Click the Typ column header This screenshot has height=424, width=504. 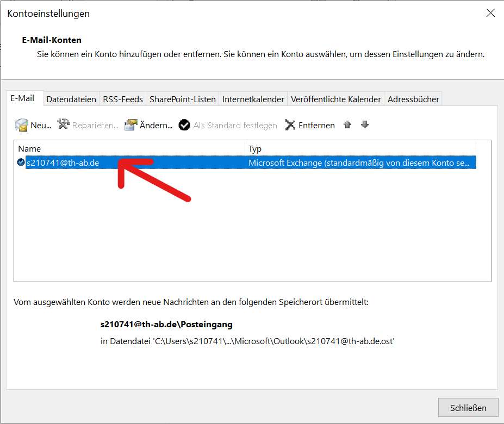click(x=360, y=148)
